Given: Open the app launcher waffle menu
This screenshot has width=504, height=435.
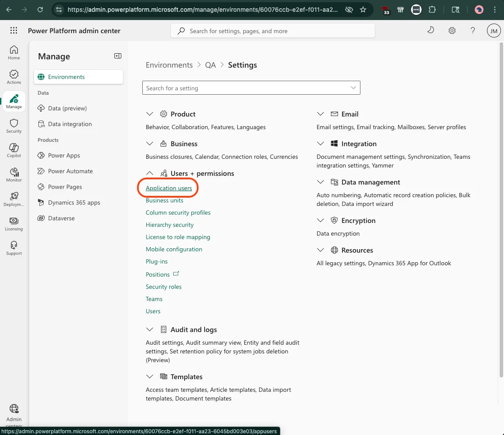Looking at the screenshot, I should click(14, 31).
